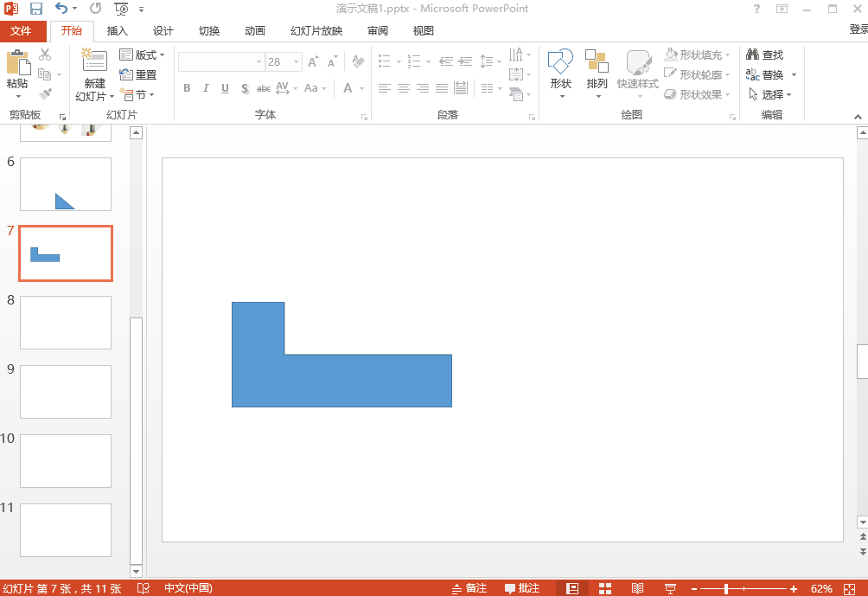The image size is (868, 596).
Task: Click the 查找 (Find) binoculars icon
Action: pos(752,54)
